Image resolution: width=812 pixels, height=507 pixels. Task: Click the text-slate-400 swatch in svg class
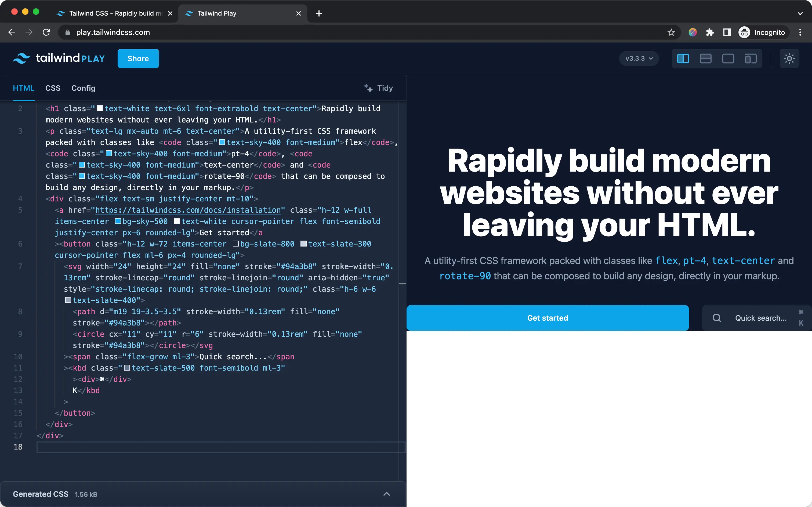click(68, 300)
